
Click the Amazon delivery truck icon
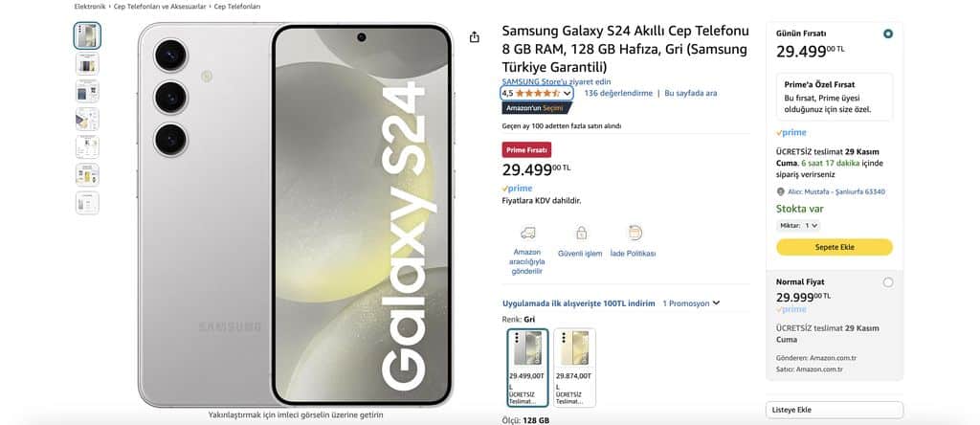(x=528, y=234)
